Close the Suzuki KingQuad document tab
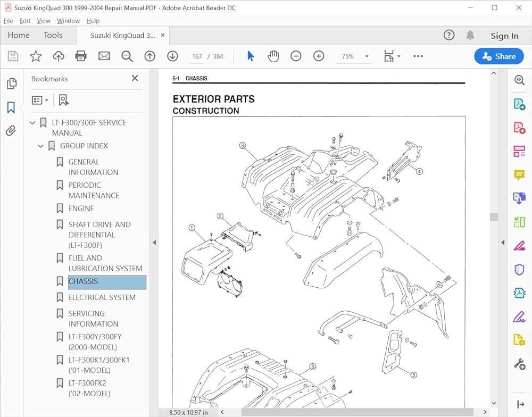Viewport: 532px width, 417px height. 162,35
